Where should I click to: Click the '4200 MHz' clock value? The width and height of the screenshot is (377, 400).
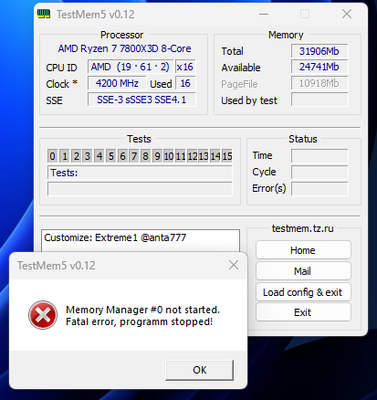117,83
